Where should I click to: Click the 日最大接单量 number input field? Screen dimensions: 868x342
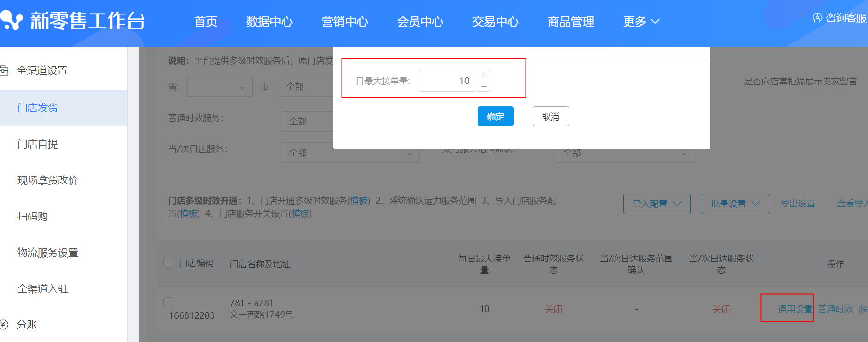click(447, 81)
